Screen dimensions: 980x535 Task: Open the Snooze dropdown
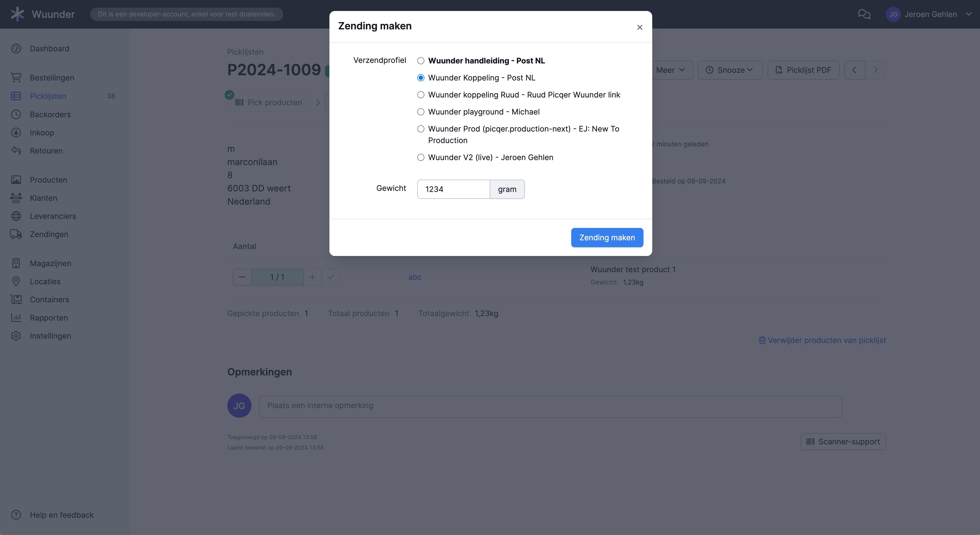click(x=730, y=70)
